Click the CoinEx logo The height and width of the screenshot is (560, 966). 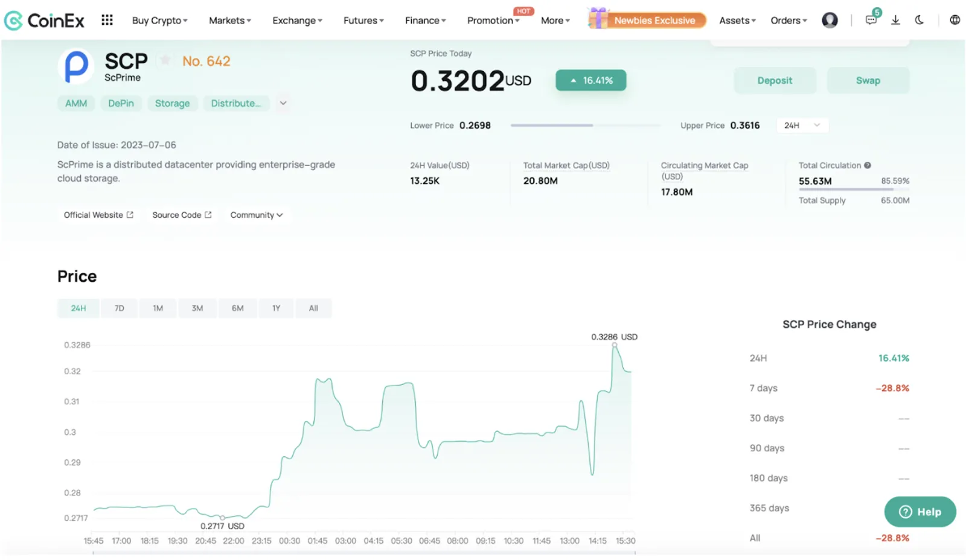click(44, 21)
